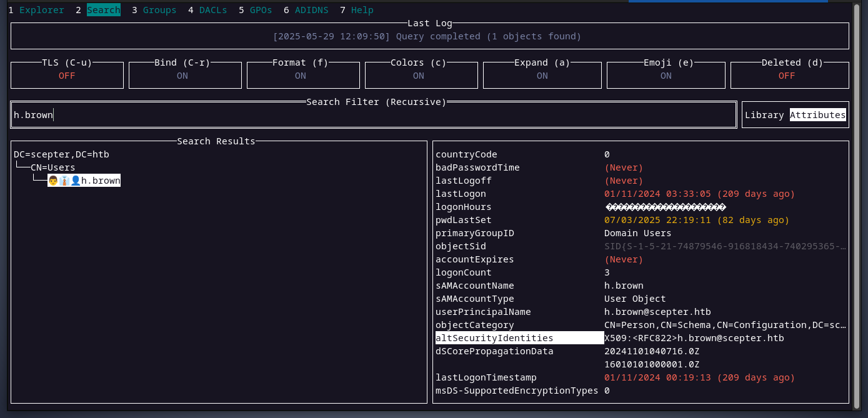Toggle the Bind setting

185,76
